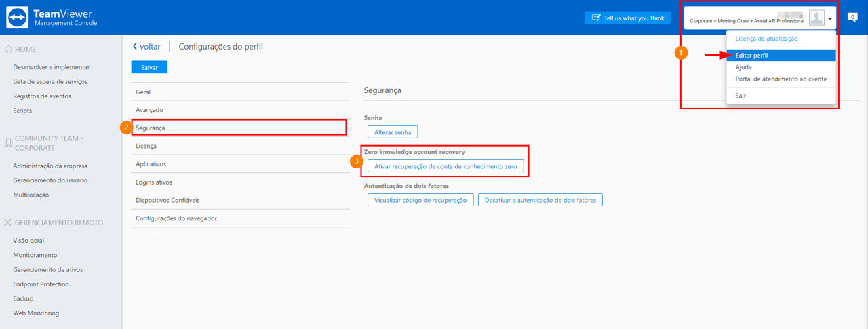
Task: Go back via 'voltar' link
Action: tap(146, 47)
